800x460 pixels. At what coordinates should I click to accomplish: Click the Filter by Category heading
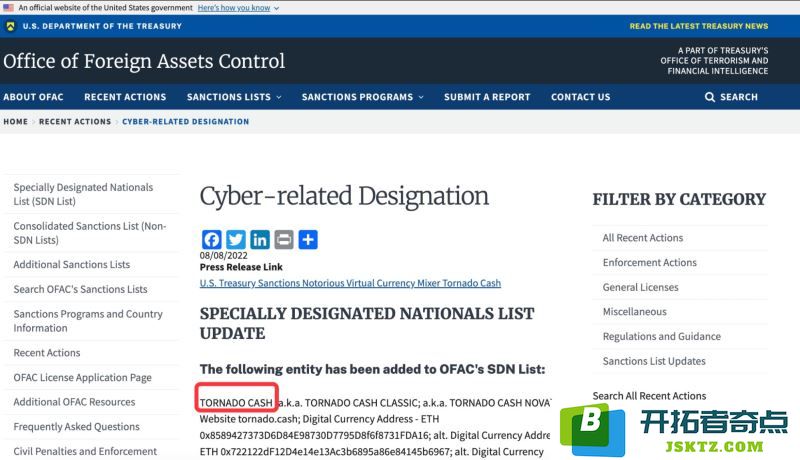click(679, 199)
